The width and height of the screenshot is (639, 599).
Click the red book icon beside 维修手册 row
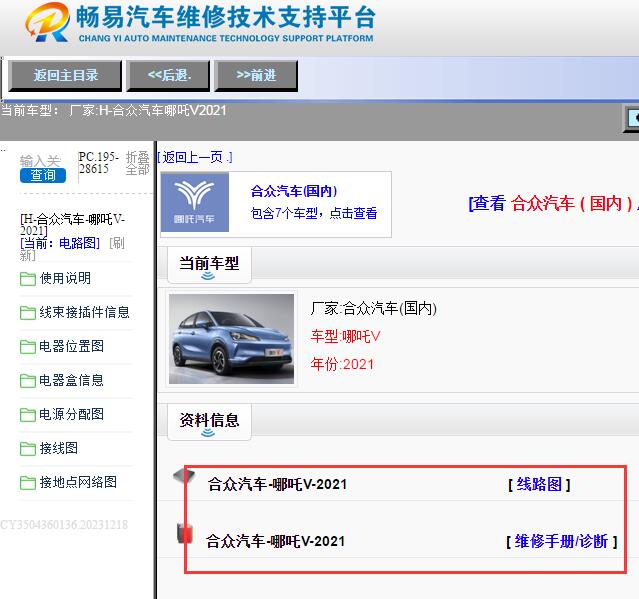tap(185, 533)
